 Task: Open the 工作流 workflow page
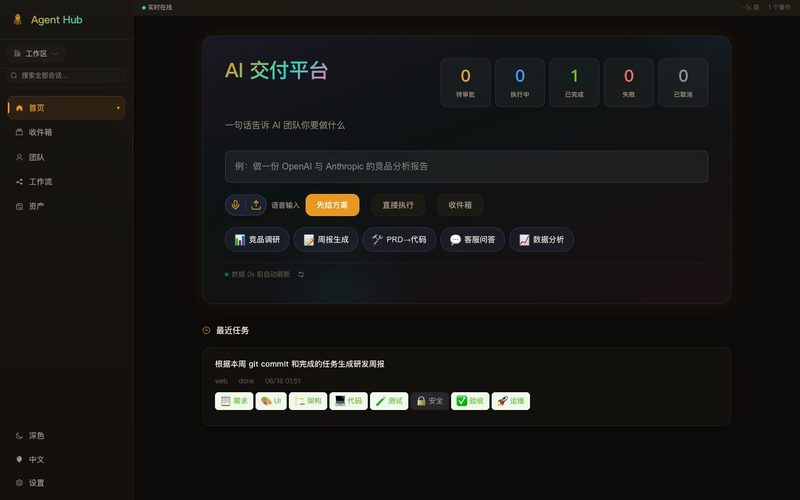(x=66, y=182)
